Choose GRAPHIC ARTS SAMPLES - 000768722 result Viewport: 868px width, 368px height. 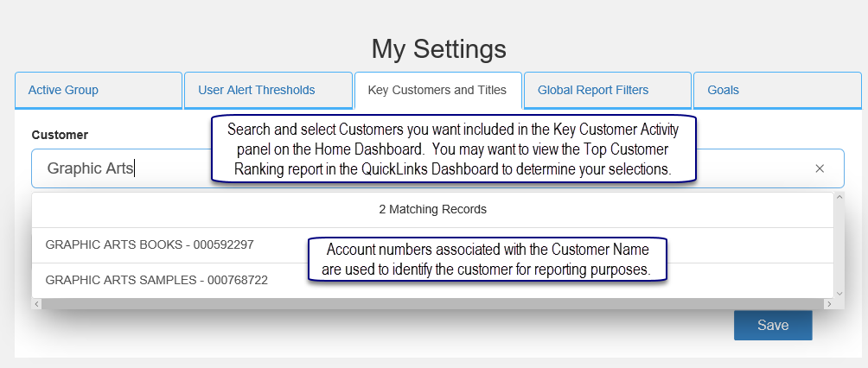tap(433, 281)
